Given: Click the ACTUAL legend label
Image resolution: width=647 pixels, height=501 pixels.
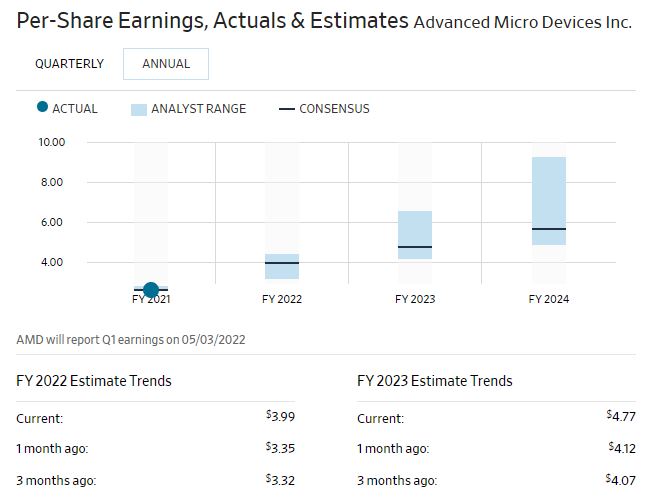Looking at the screenshot, I should pos(75,109).
